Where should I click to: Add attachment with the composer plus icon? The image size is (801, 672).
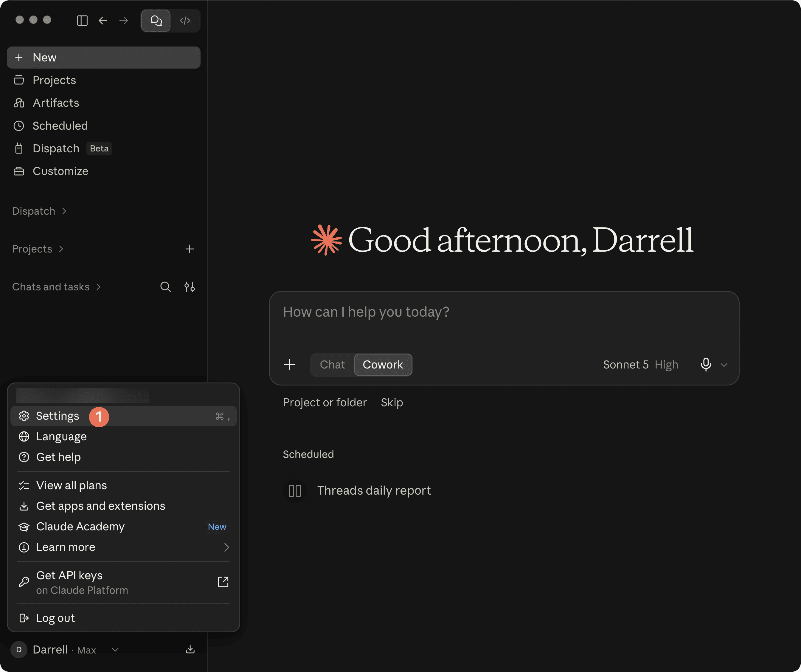click(x=290, y=365)
